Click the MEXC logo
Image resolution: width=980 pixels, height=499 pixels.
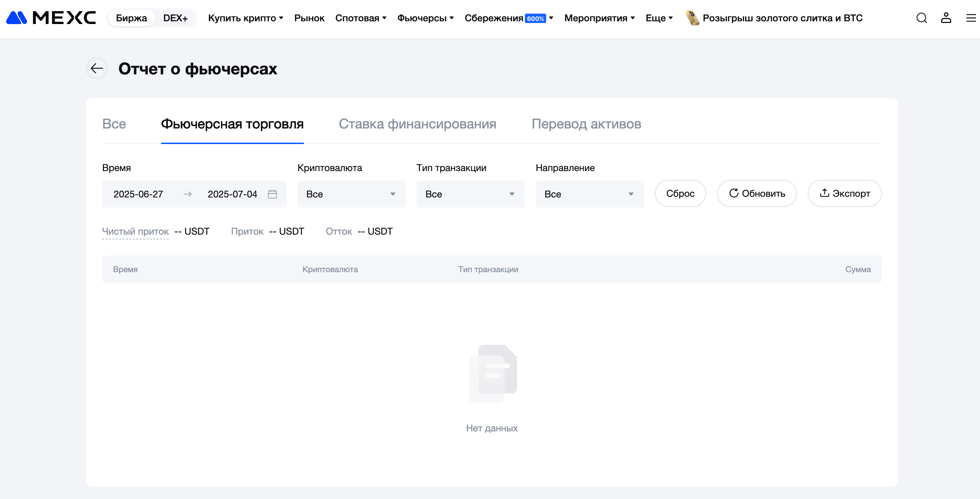click(x=51, y=18)
